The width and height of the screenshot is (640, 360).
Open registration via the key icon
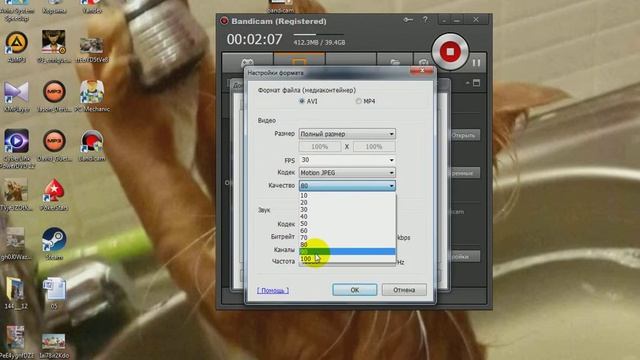coord(408,20)
